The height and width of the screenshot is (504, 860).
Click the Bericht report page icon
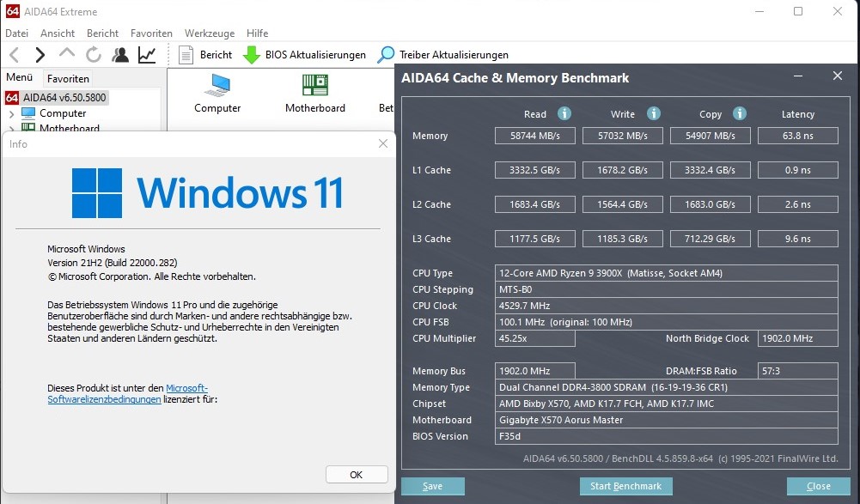(186, 55)
